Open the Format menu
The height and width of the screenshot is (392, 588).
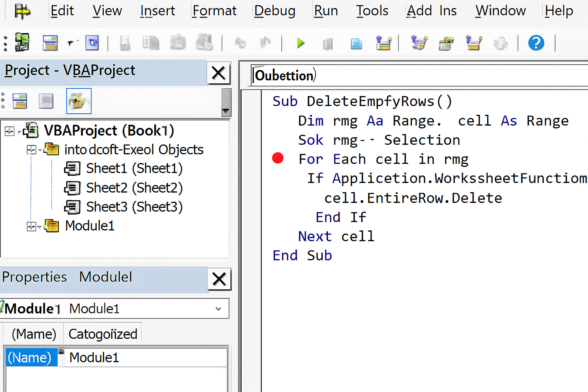click(214, 11)
